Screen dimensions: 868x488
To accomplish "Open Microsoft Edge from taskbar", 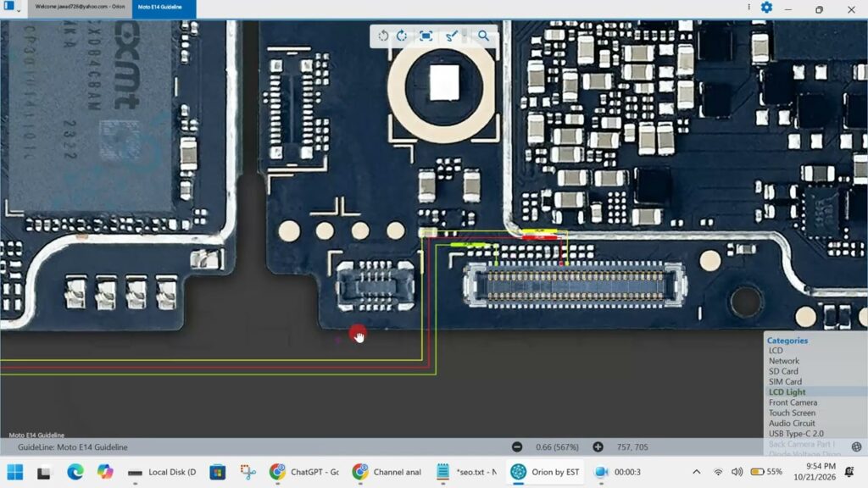I will 75,472.
